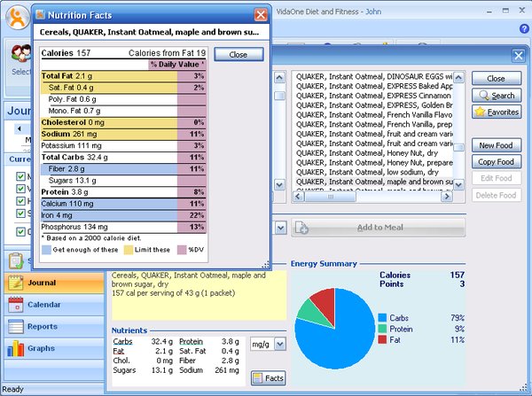
Task: Open Calendar from the sidebar
Action: coord(54,305)
